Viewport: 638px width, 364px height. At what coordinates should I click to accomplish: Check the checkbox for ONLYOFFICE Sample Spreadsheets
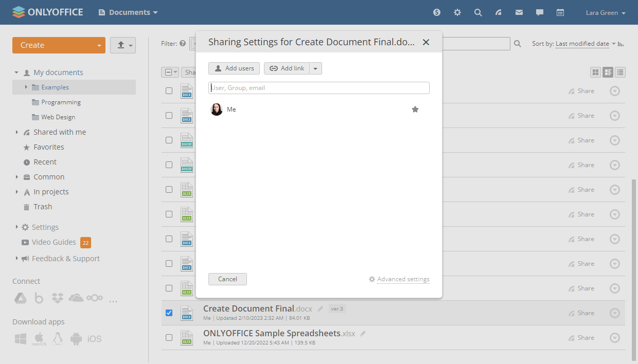169,337
